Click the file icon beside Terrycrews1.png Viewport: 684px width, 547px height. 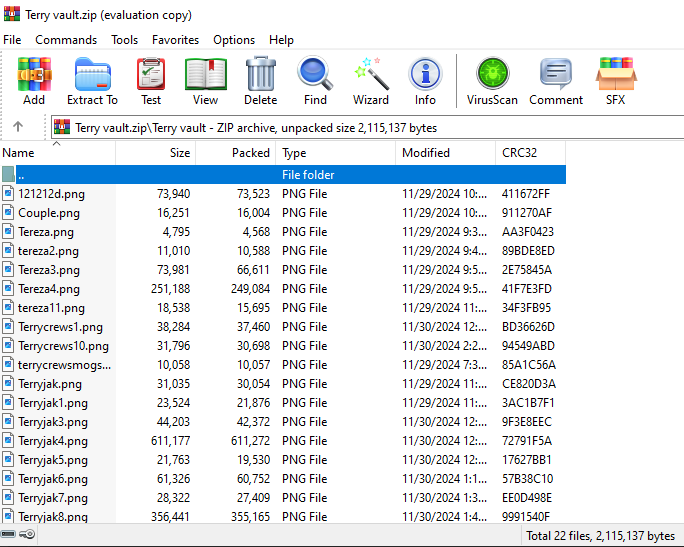[x=8, y=326]
